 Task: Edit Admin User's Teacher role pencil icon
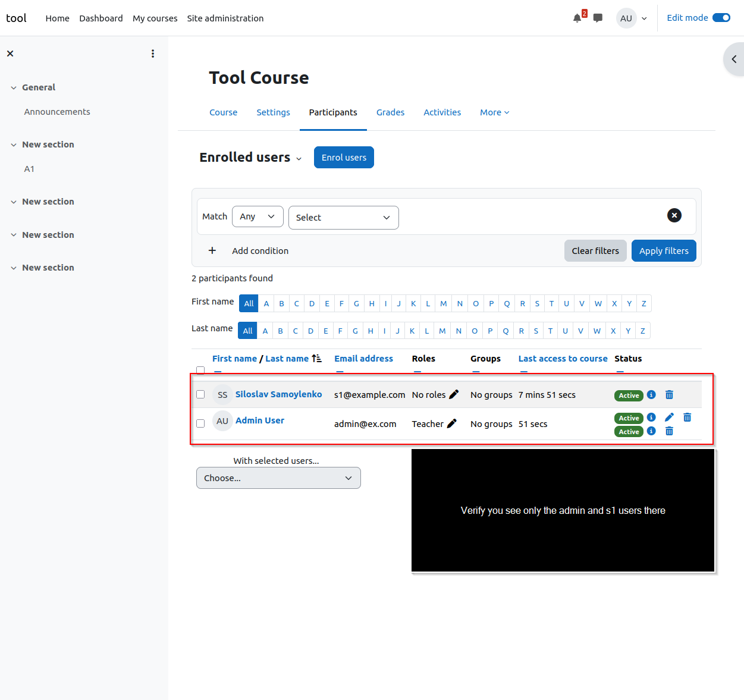click(x=451, y=423)
